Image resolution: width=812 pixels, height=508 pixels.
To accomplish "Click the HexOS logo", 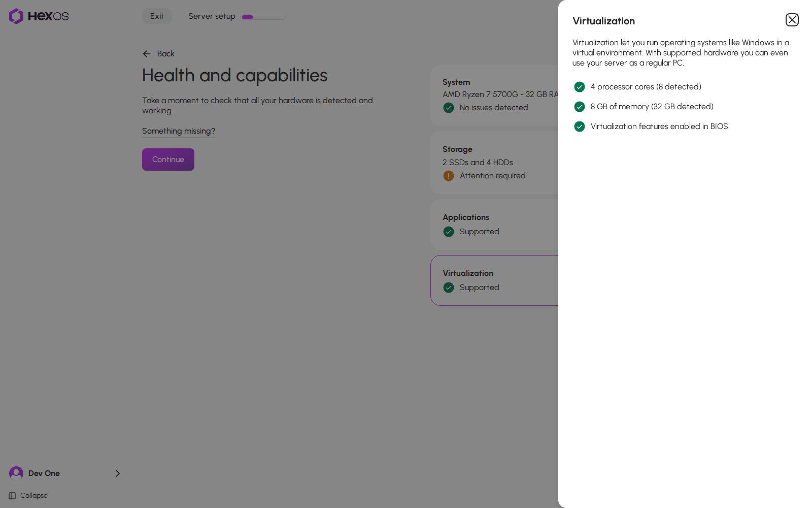I will tap(39, 16).
